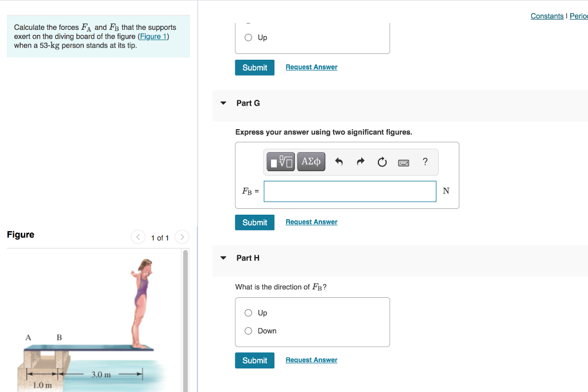
Task: Open the math template palette in equation toolbar
Action: click(280, 161)
